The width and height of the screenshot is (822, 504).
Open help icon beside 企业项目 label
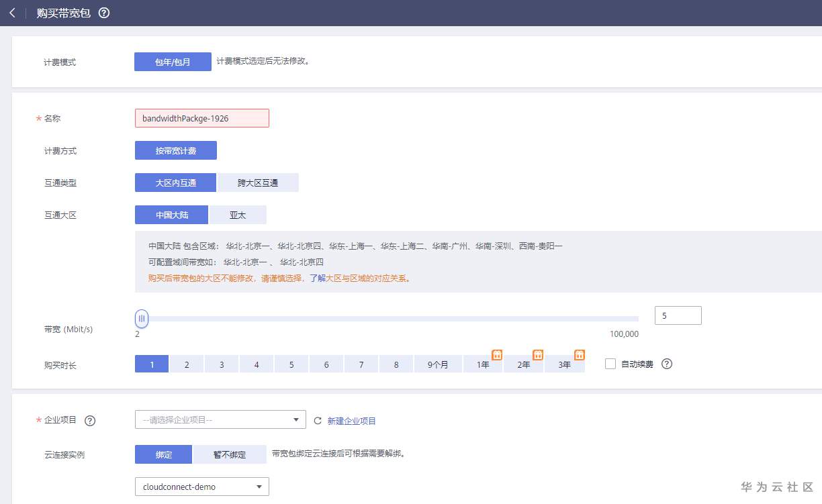(90, 421)
